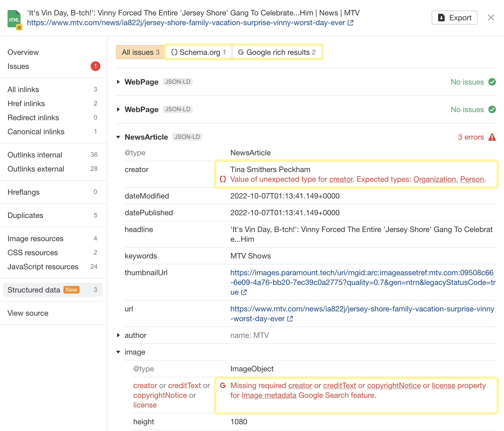Expand the first WebPage JSON-LD section
The height and width of the screenshot is (431, 504).
point(118,82)
